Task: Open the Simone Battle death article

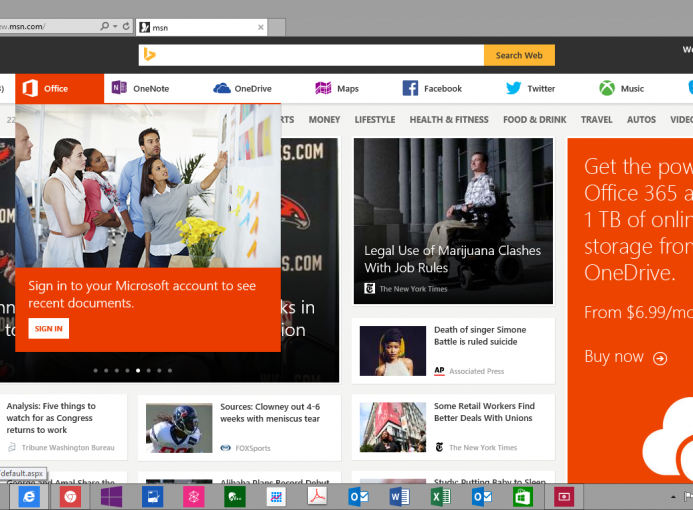Action: tap(480, 336)
